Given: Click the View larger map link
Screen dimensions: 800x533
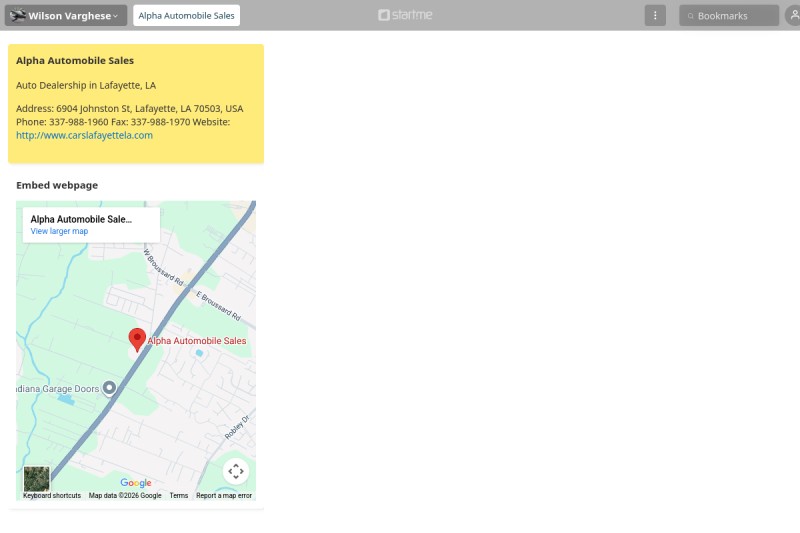Looking at the screenshot, I should pos(59,231).
